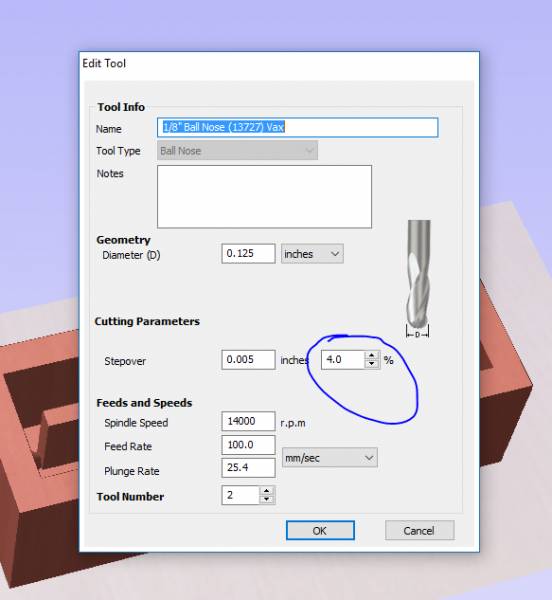
Task: Open the feed units dropdown showing mm/sec
Action: [330, 458]
